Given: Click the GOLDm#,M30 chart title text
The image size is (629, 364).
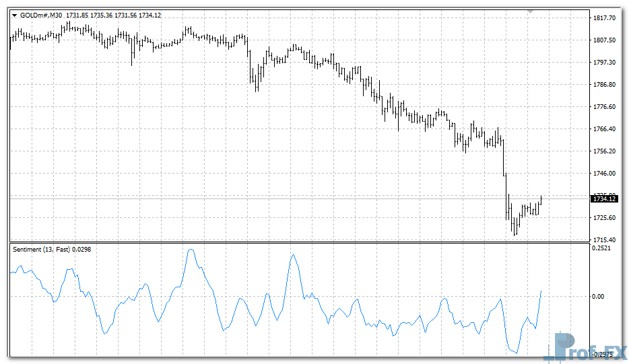Looking at the screenshot, I should tap(42, 15).
